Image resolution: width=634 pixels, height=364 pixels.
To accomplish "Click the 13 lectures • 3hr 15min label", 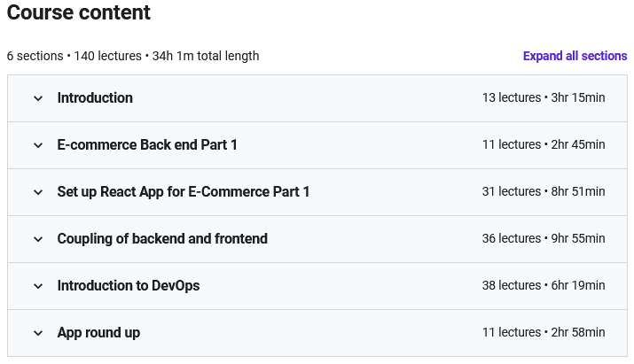I will [544, 98].
